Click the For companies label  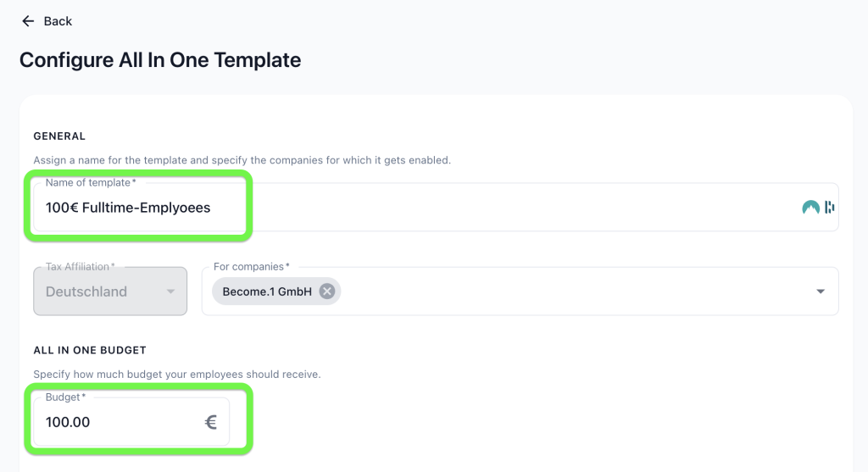(x=251, y=267)
